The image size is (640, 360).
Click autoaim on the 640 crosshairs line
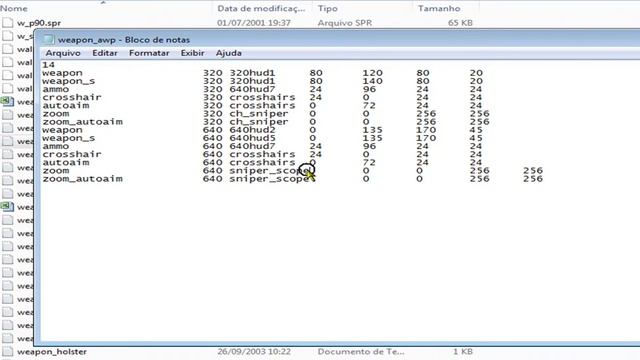(x=65, y=163)
